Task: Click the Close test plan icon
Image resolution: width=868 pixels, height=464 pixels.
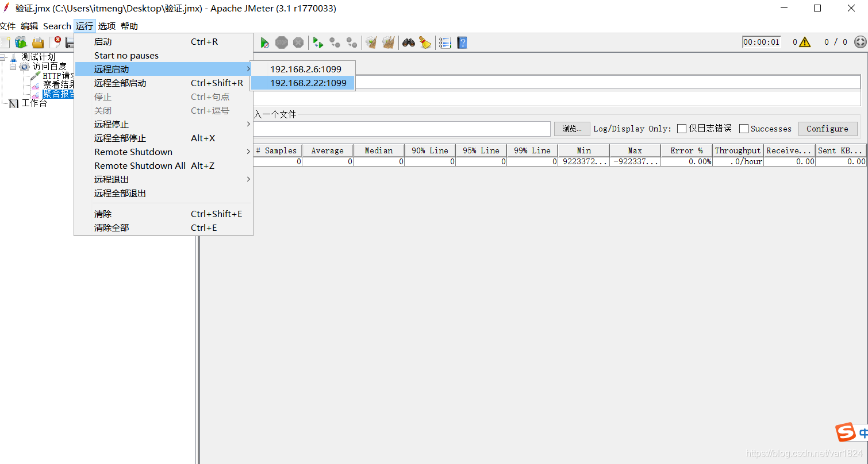Action: pyautogui.click(x=55, y=42)
